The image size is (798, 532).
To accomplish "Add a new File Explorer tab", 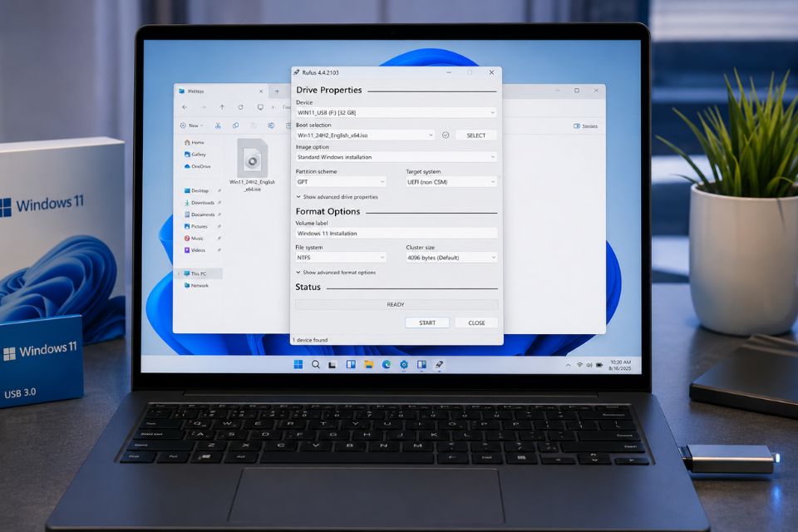I will click(277, 91).
